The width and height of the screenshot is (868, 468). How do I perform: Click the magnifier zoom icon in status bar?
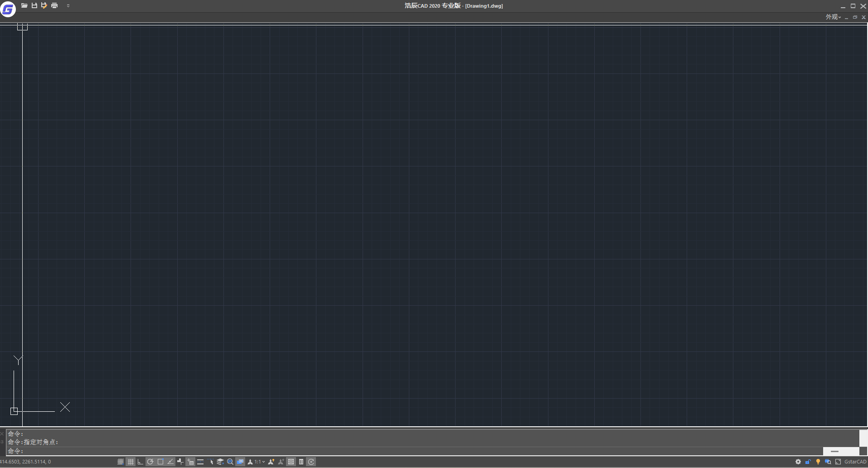coord(230,462)
